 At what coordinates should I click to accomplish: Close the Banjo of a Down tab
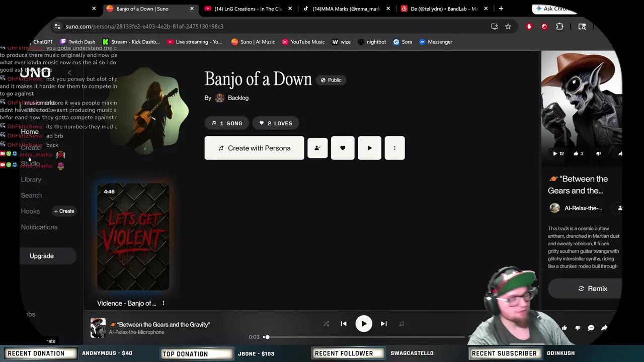pos(192,9)
